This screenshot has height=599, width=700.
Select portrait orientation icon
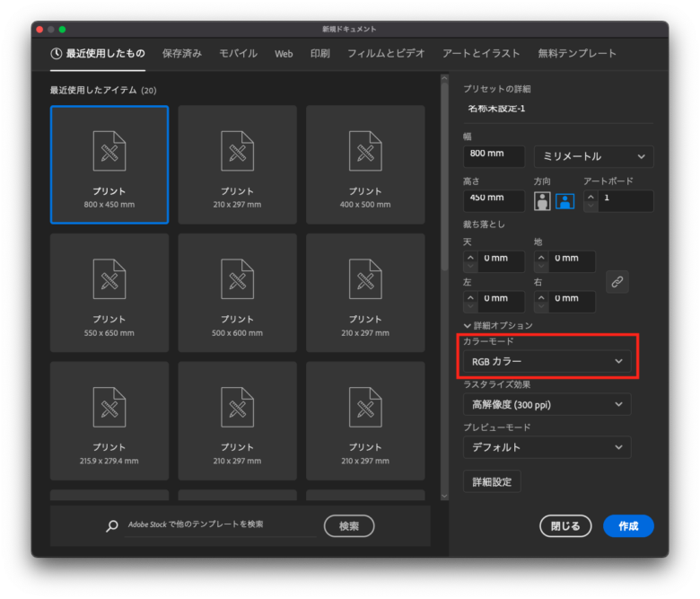click(x=542, y=201)
